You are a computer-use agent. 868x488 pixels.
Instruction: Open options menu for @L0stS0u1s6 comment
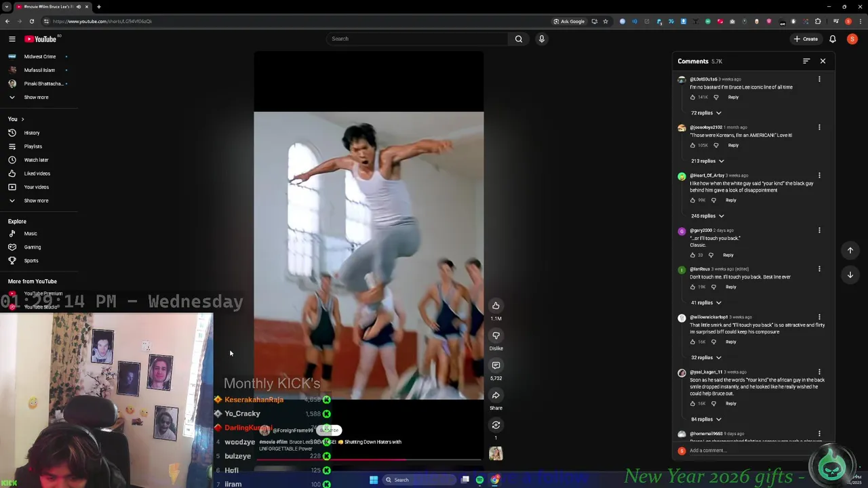point(819,79)
